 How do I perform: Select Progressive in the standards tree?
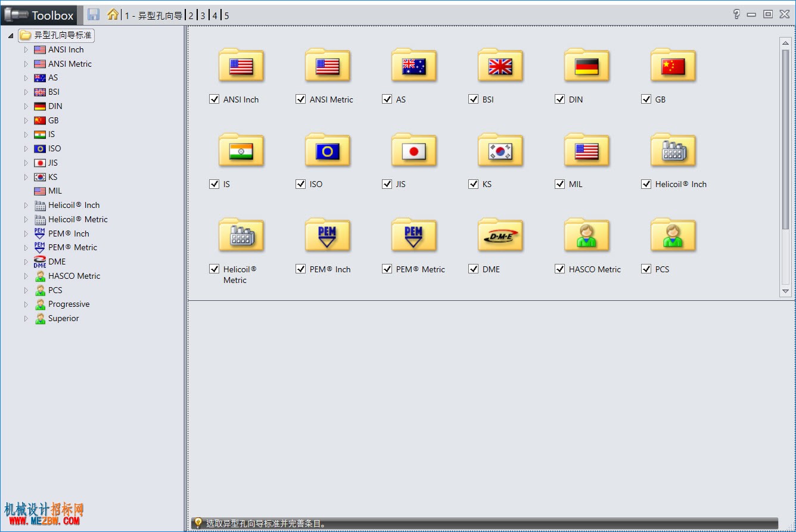[x=69, y=304]
